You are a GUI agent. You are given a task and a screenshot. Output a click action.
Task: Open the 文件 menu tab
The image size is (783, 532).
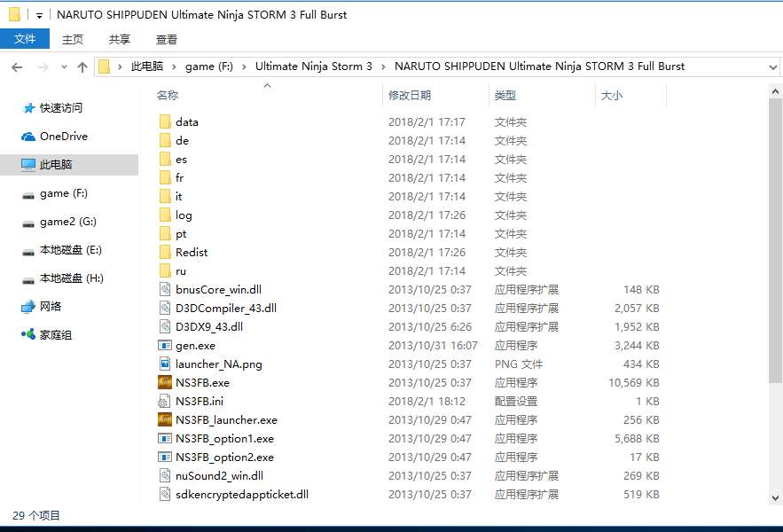tap(25, 39)
